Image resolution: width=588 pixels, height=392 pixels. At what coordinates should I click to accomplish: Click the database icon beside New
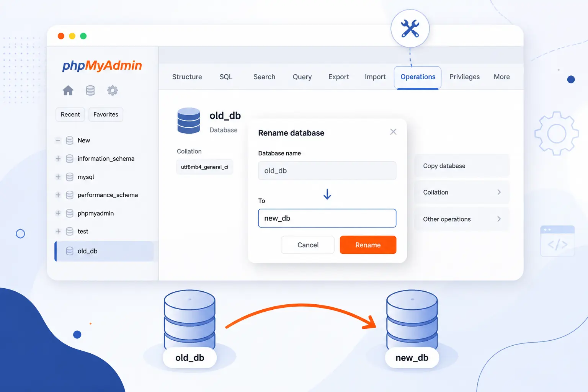tap(70, 140)
